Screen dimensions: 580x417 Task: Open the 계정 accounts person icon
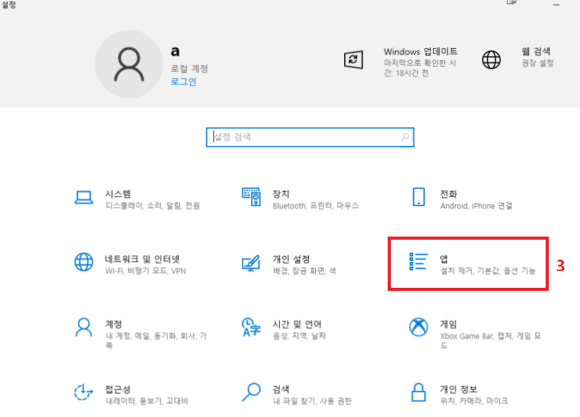click(84, 327)
